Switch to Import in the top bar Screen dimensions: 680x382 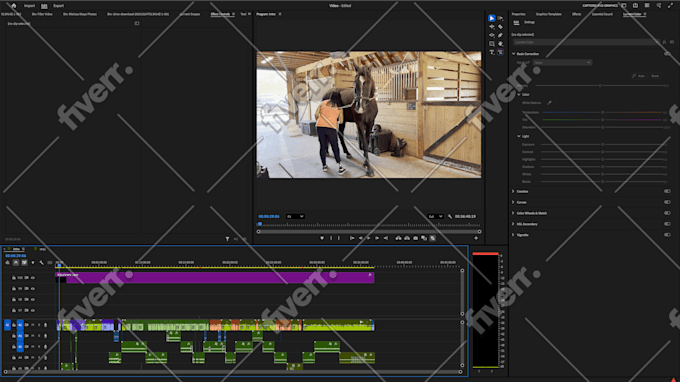pos(29,6)
